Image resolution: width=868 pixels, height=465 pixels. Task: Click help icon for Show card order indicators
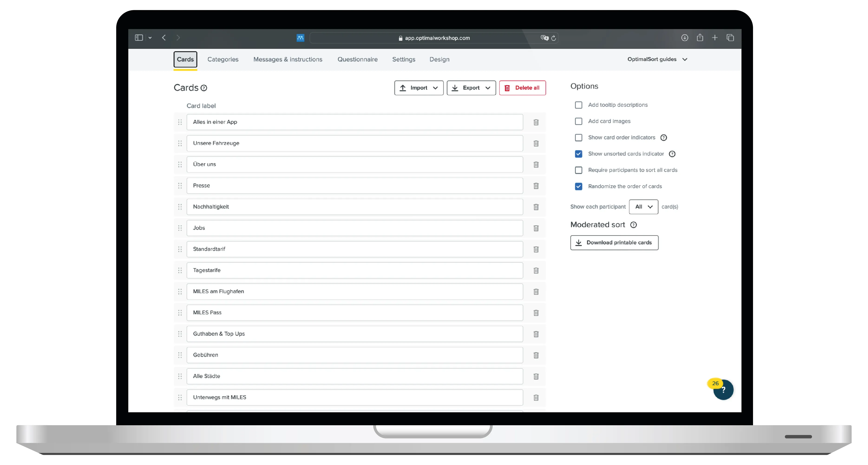663,138
